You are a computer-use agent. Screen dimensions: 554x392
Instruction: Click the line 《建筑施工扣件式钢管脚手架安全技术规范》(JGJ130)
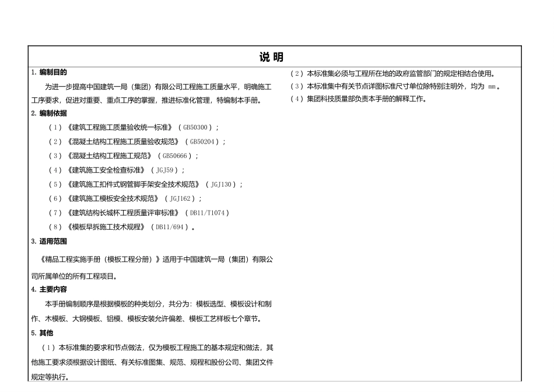coord(146,184)
